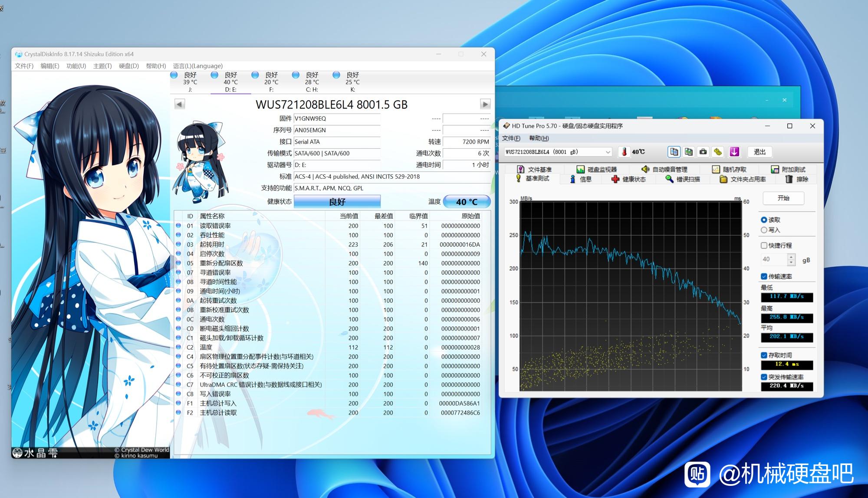Enable the 快捷行程 checkbox
The height and width of the screenshot is (498, 868).
point(764,246)
